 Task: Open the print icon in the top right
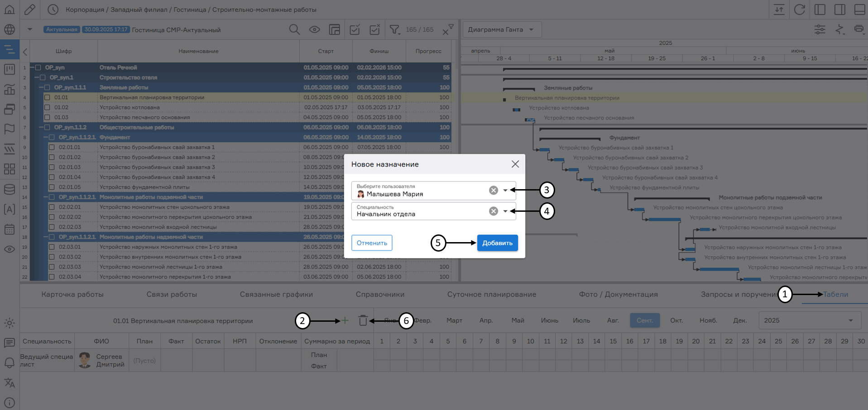click(x=860, y=29)
